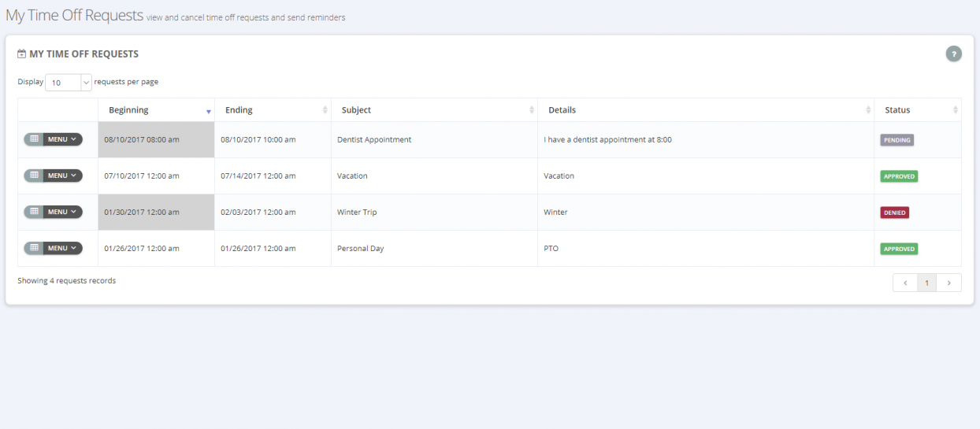980x429 pixels.
Task: Sort by Subject column header
Action: coord(434,110)
